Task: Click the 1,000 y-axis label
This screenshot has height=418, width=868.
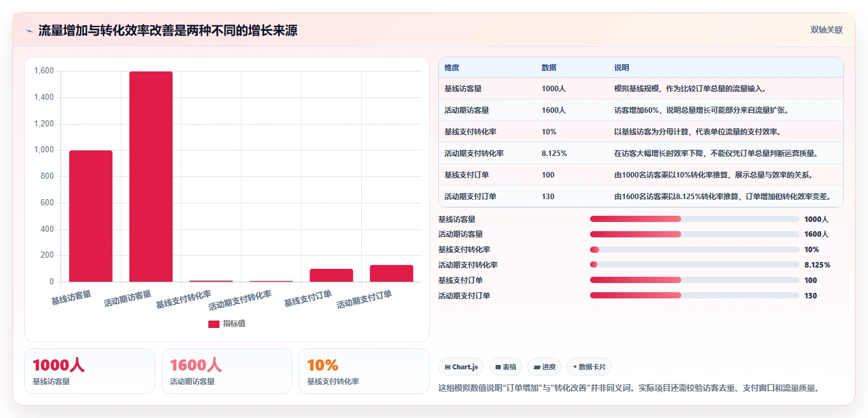Action: click(x=44, y=150)
